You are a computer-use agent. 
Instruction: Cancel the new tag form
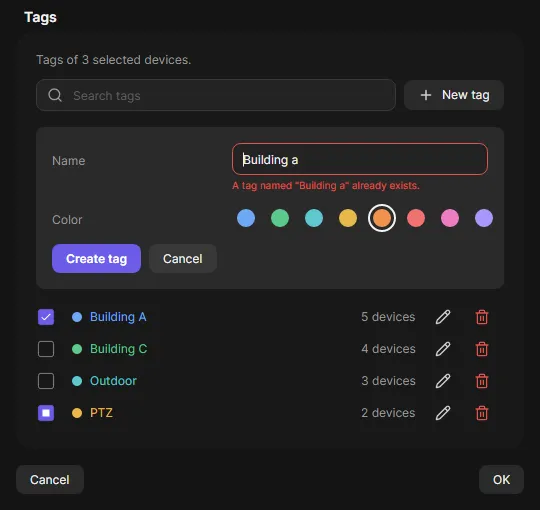(x=183, y=259)
